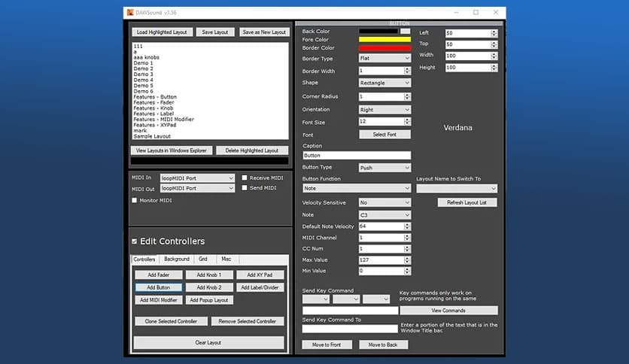Image resolution: width=629 pixels, height=364 pixels.
Task: Switch to the Misc tab
Action: (226, 259)
